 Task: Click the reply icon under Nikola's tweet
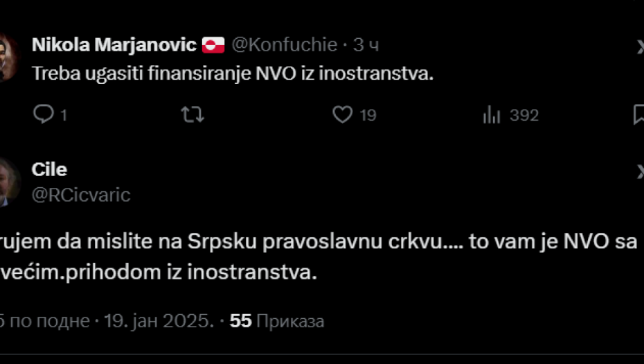[x=43, y=114]
